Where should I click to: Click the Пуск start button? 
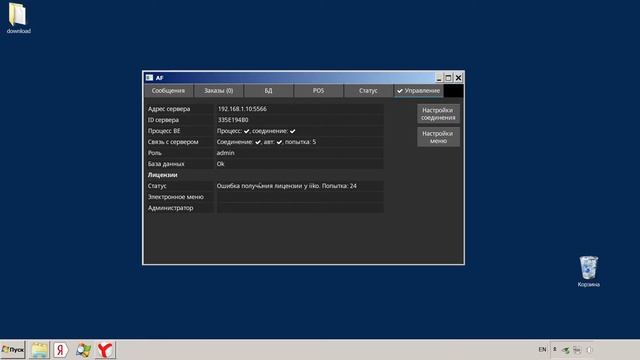(13, 350)
